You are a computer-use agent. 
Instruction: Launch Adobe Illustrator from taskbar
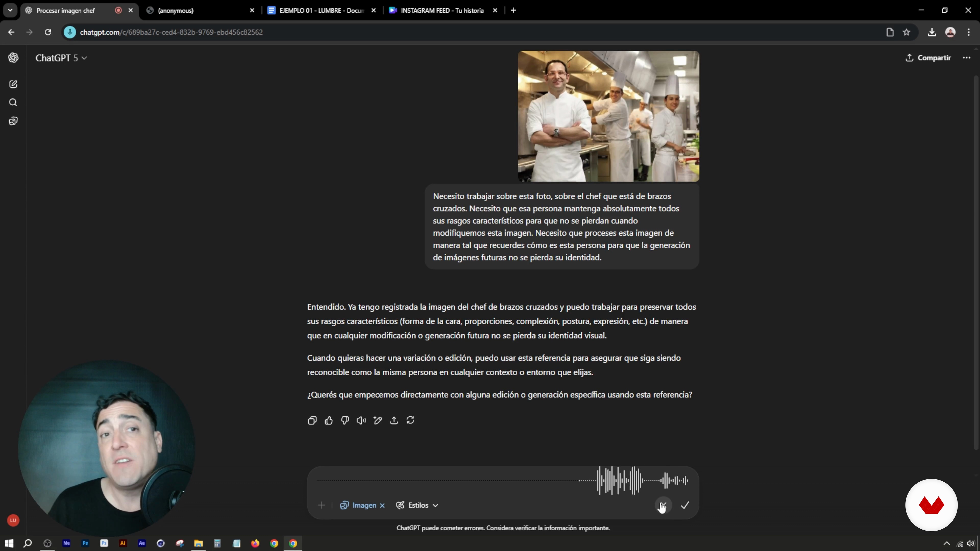pyautogui.click(x=123, y=543)
